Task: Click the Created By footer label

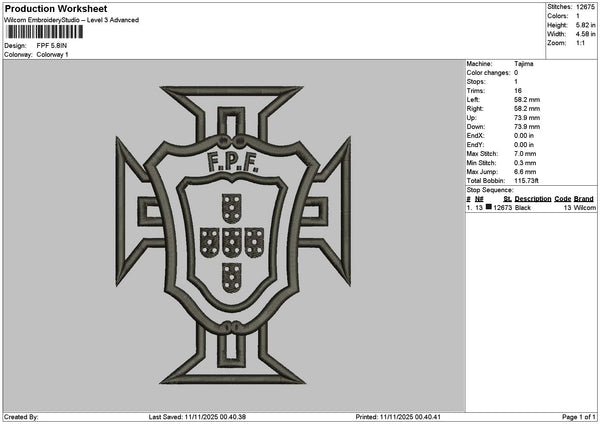Action: click(x=21, y=417)
